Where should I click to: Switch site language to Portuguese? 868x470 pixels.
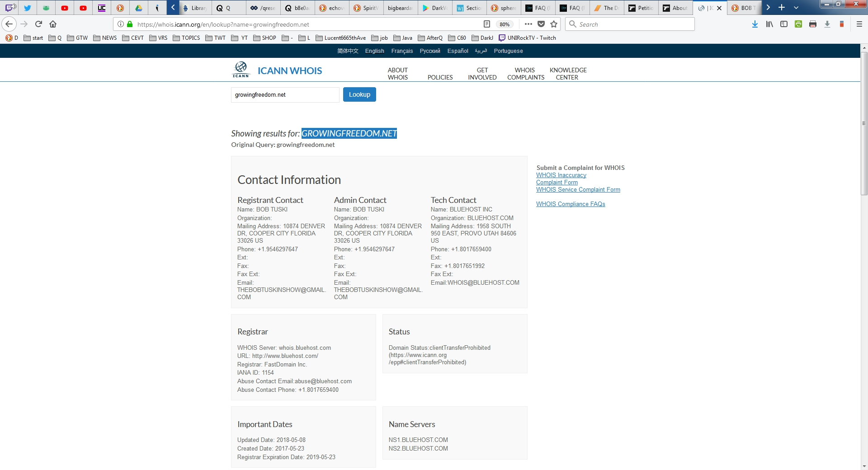click(x=508, y=51)
